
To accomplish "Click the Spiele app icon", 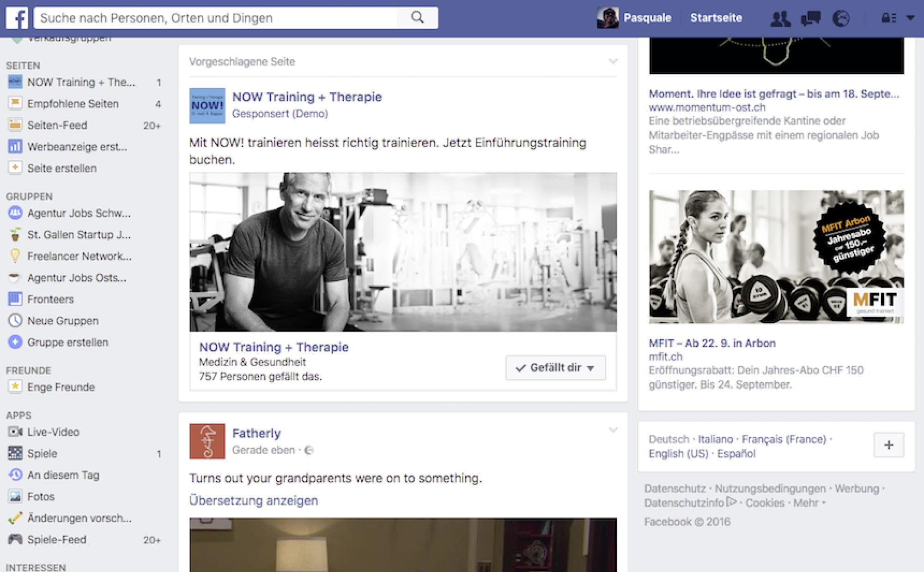I will [15, 453].
